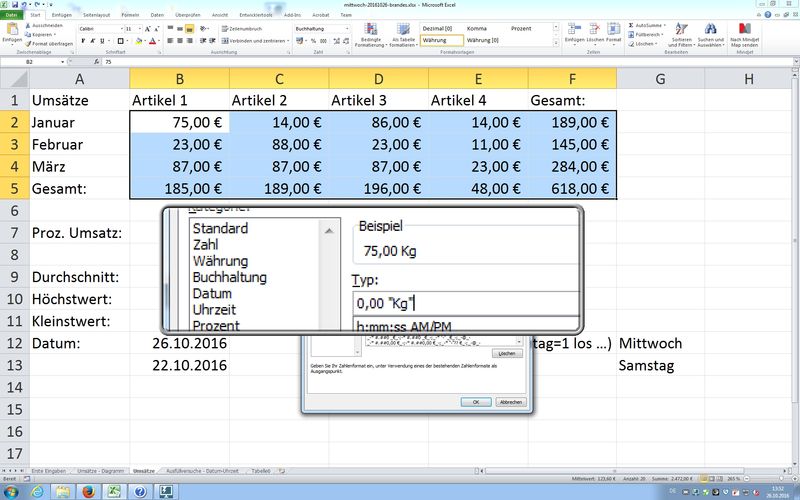
Task: Open Suchen und Auswählen binoculars icon
Action: point(711,33)
